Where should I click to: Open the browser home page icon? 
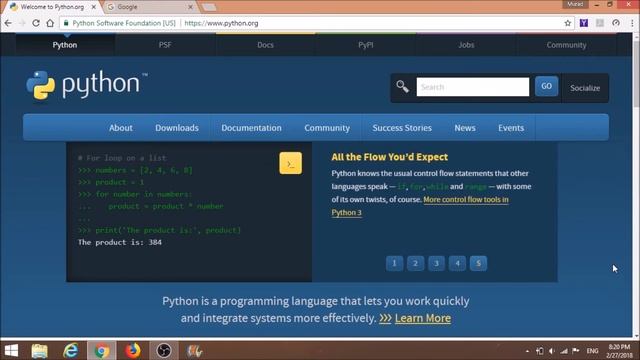coord(50,23)
